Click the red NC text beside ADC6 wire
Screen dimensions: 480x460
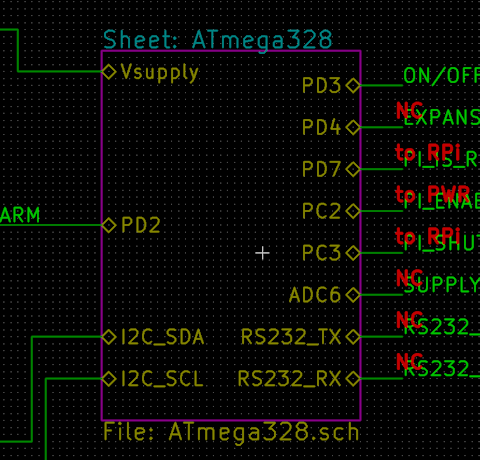410,278
